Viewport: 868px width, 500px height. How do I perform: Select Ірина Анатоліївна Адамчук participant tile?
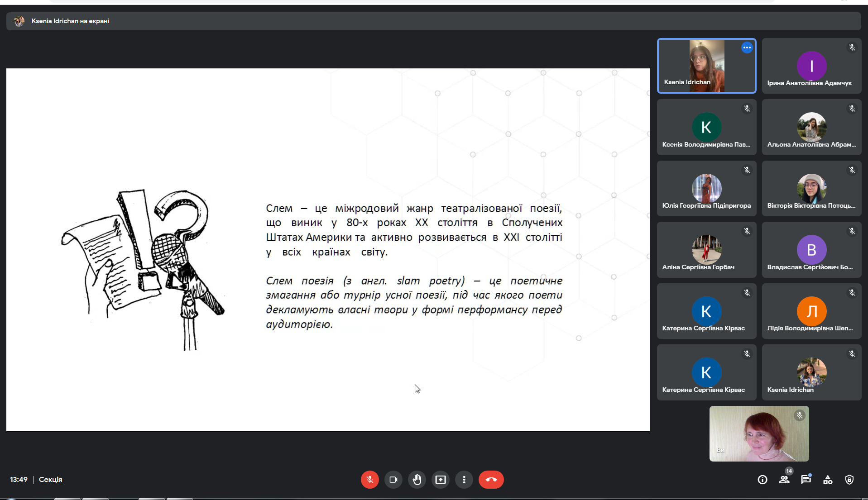811,66
